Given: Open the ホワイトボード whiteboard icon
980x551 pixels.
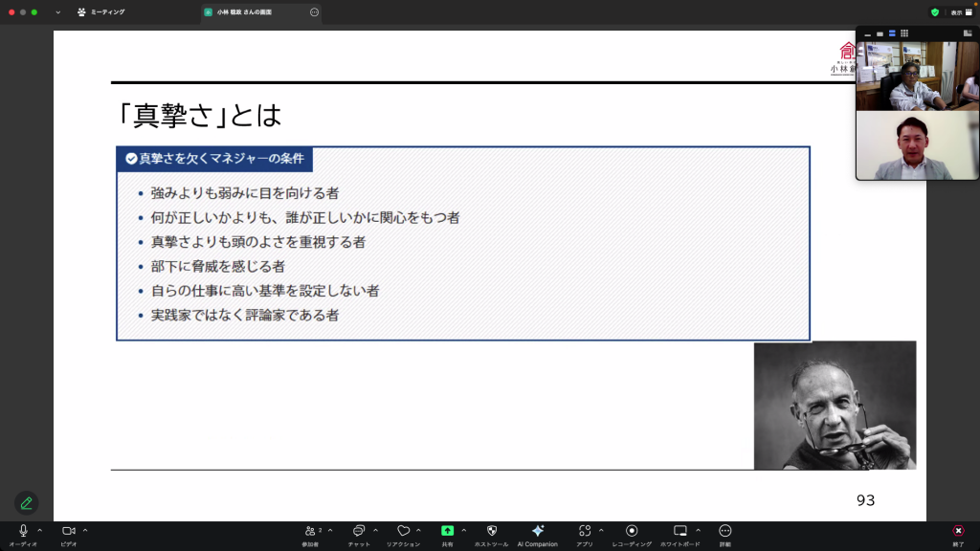Looking at the screenshot, I should point(680,531).
